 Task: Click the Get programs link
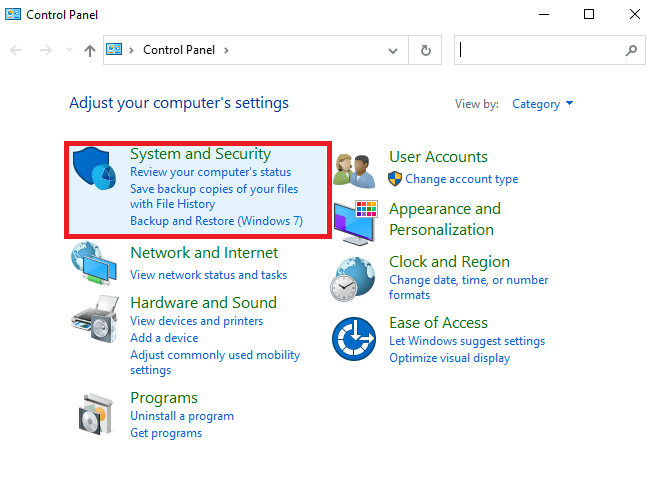(166, 433)
